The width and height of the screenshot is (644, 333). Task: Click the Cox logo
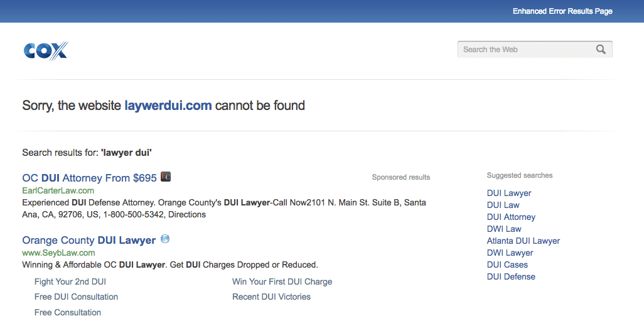coord(46,51)
